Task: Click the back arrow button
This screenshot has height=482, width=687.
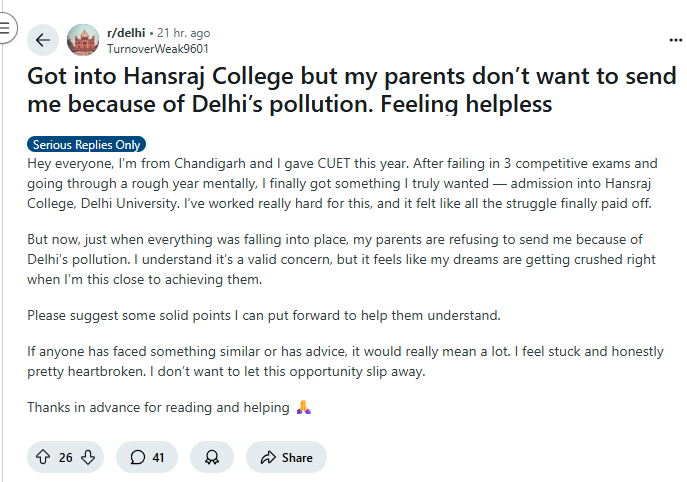Action: [42, 40]
